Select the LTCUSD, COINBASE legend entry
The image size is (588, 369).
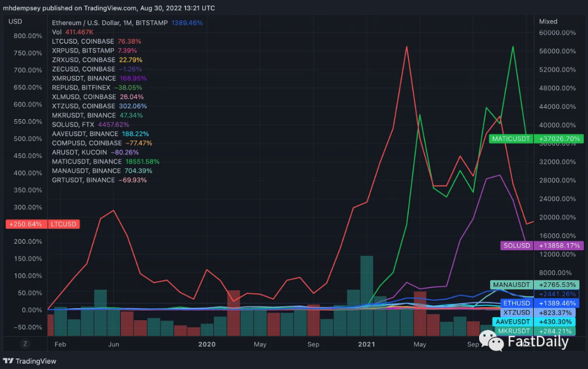(x=96, y=41)
